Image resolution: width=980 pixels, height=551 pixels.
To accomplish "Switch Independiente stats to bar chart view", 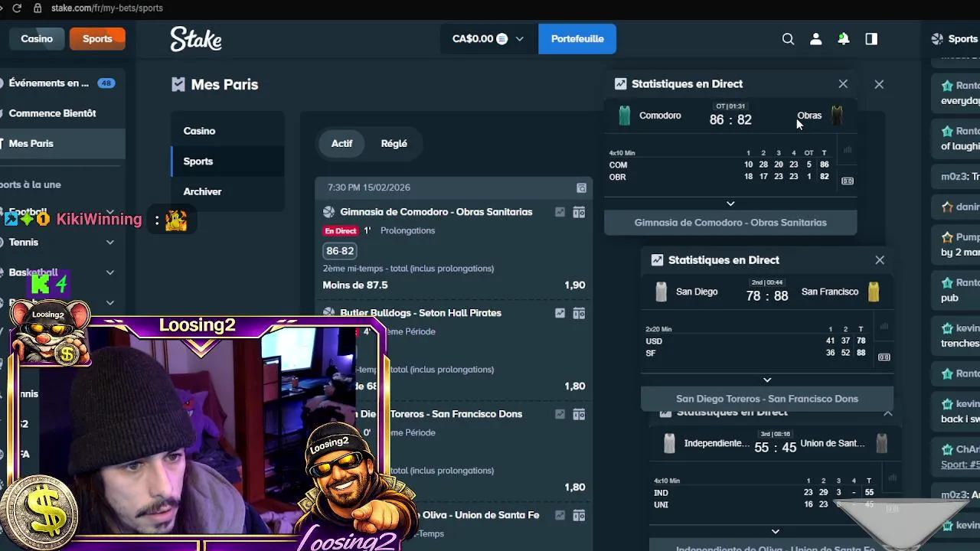I will 892,478.
